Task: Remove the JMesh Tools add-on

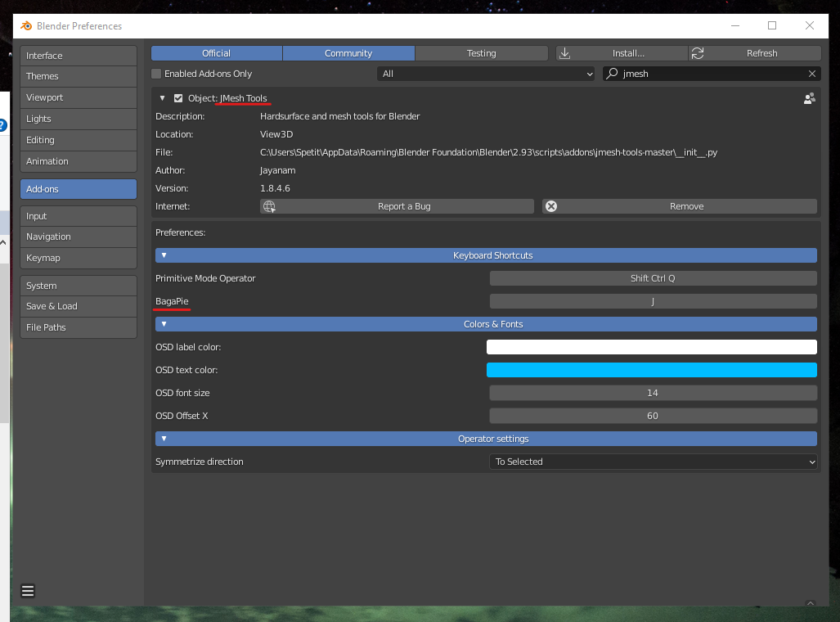Action: [680, 206]
